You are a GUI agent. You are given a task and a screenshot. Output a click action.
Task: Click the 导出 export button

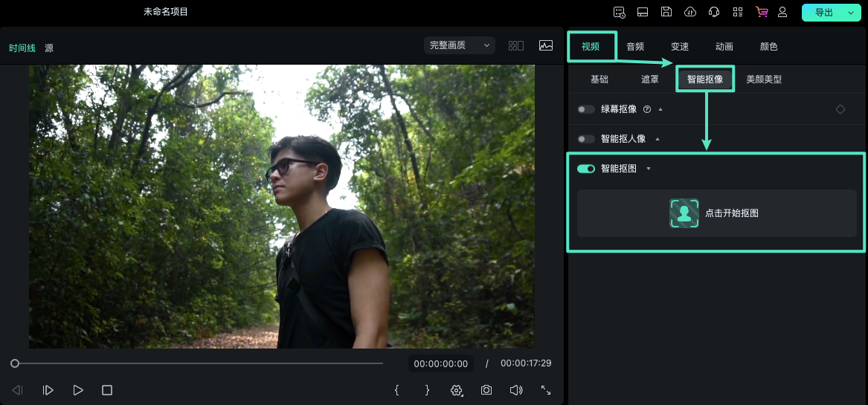click(x=824, y=13)
